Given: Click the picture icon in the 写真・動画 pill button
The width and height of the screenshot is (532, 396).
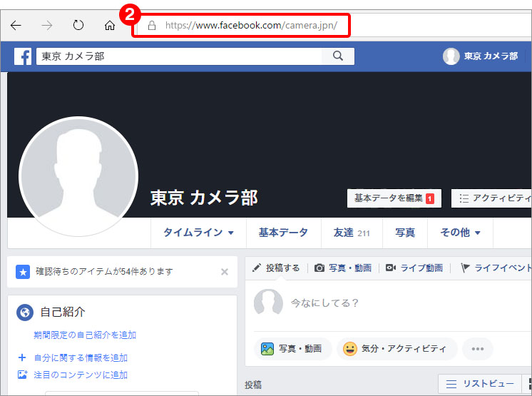Looking at the screenshot, I should 267,349.
